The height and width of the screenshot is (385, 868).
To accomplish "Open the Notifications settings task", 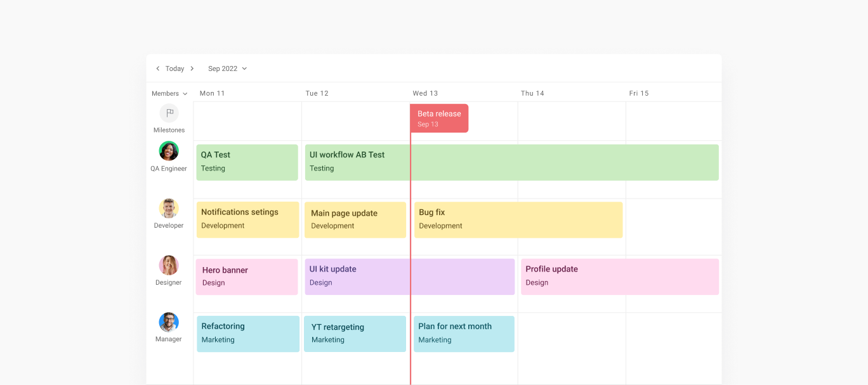I will pyautogui.click(x=247, y=219).
